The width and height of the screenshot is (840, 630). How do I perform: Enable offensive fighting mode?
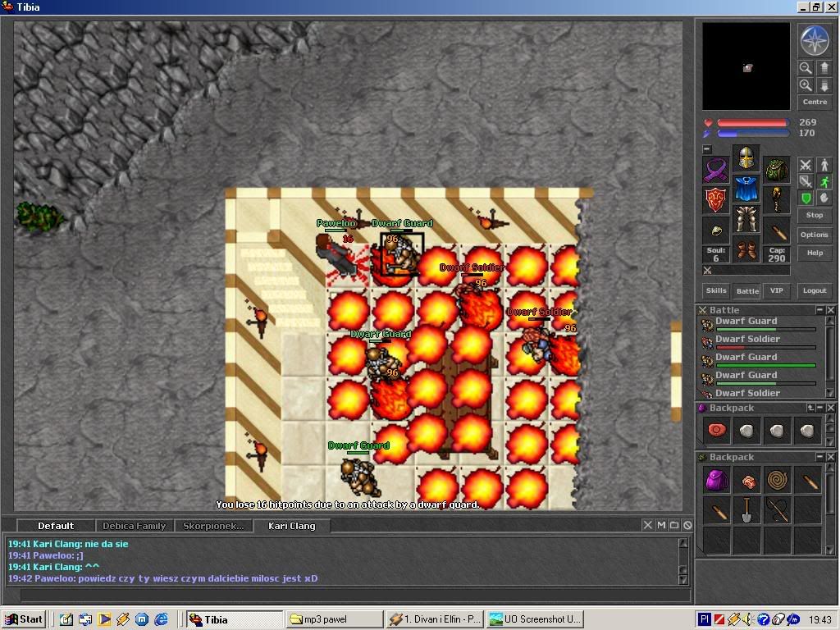806,165
